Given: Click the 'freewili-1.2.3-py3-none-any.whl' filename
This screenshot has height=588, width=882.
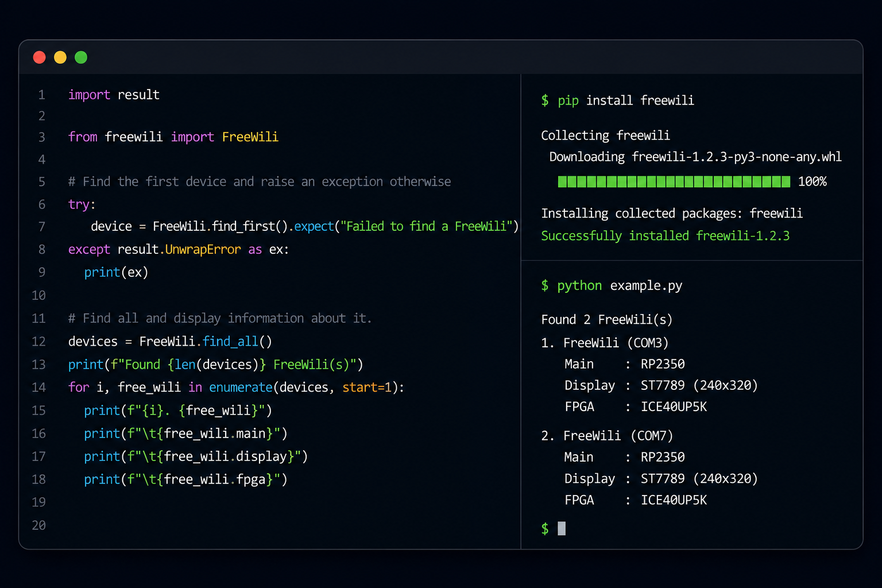Looking at the screenshot, I should tap(737, 157).
